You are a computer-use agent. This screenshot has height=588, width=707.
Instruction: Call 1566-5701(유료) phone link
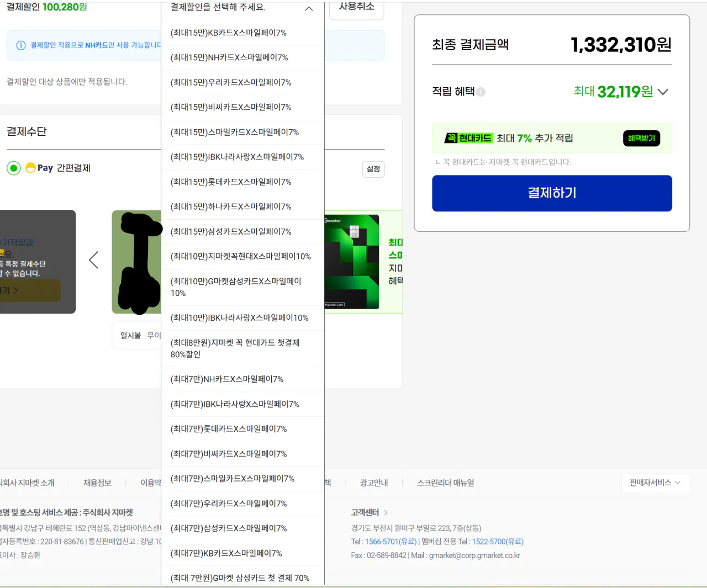(x=391, y=542)
